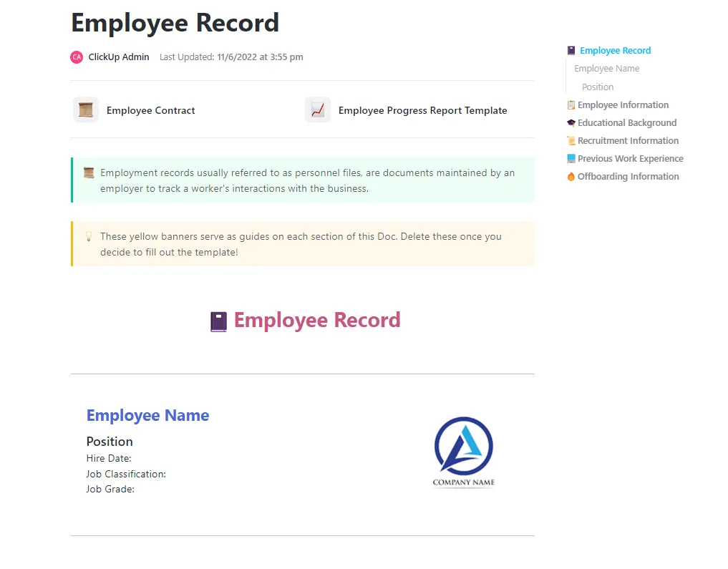Go to Educational Background in outline
728x569 pixels.
pos(627,123)
